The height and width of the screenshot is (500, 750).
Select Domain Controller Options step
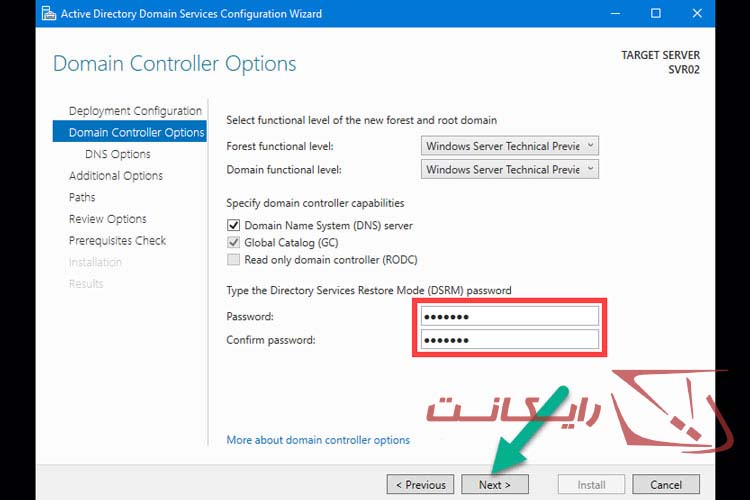pos(136,132)
